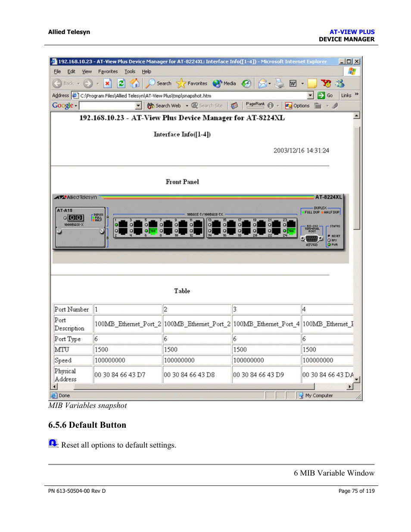The width and height of the screenshot is (411, 532).
Task: Open the Tools menu
Action: tap(130, 72)
